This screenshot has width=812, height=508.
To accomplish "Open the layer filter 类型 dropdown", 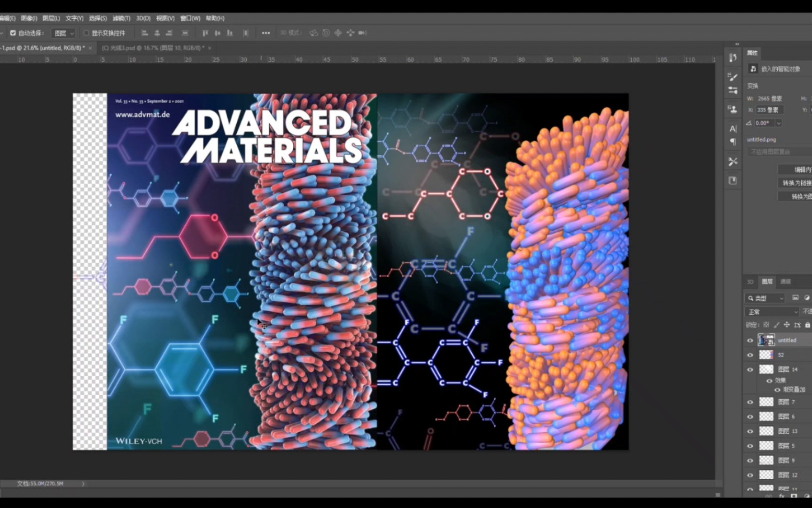I will 765,298.
